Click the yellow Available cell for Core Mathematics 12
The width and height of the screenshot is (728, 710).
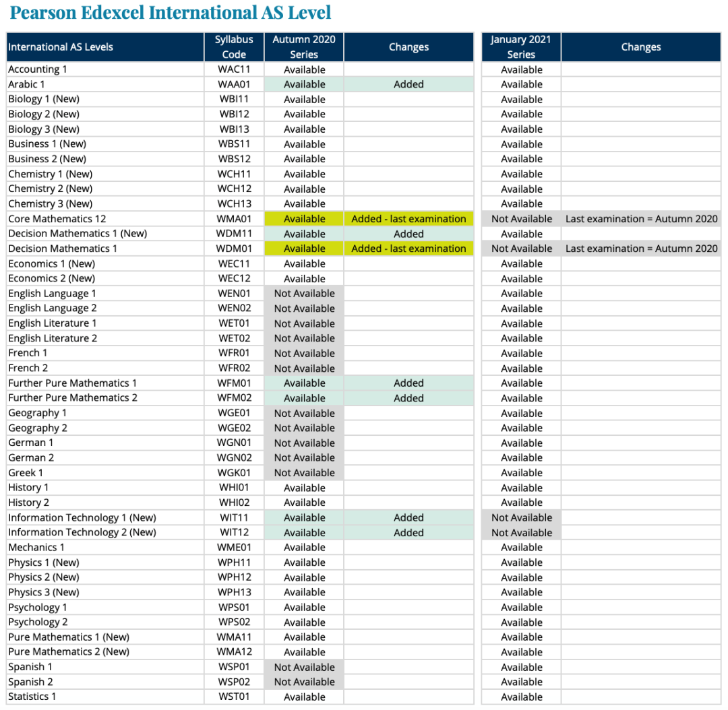pyautogui.click(x=304, y=219)
